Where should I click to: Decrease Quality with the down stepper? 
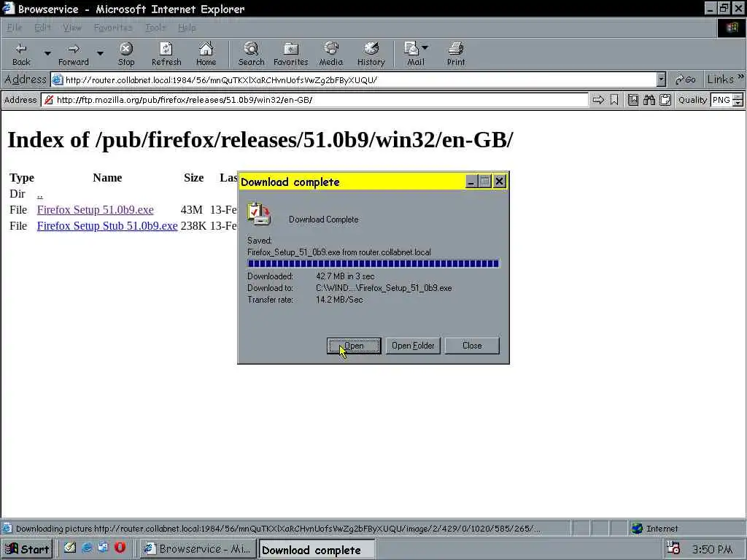[x=738, y=104]
